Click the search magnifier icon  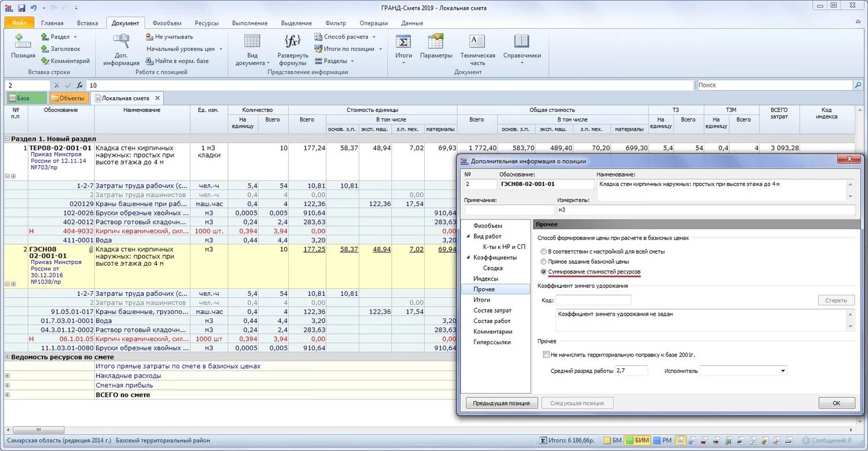point(858,85)
